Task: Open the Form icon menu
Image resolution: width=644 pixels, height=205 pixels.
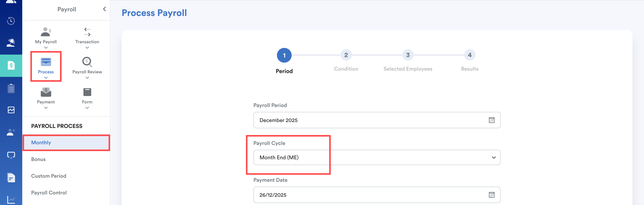Action: point(87,92)
